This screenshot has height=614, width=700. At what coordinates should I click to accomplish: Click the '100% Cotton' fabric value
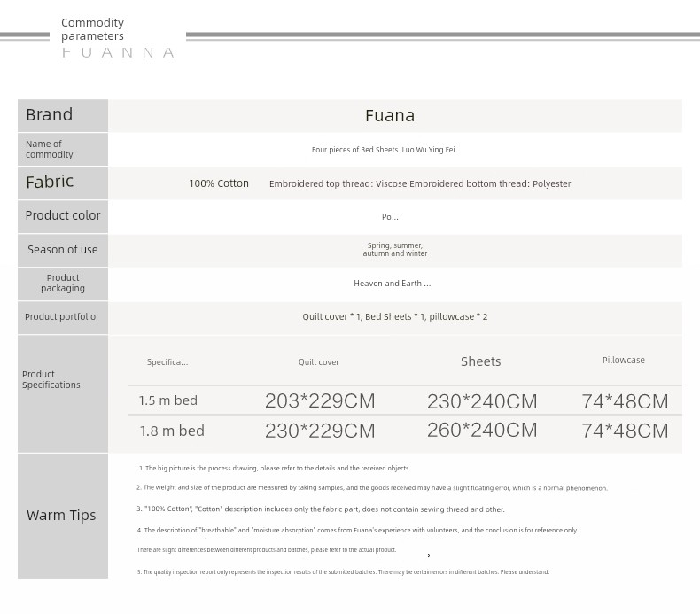[219, 183]
